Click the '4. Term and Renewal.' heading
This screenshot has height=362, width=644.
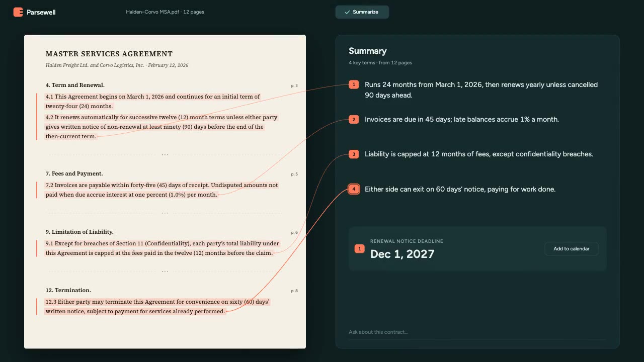pyautogui.click(x=75, y=85)
